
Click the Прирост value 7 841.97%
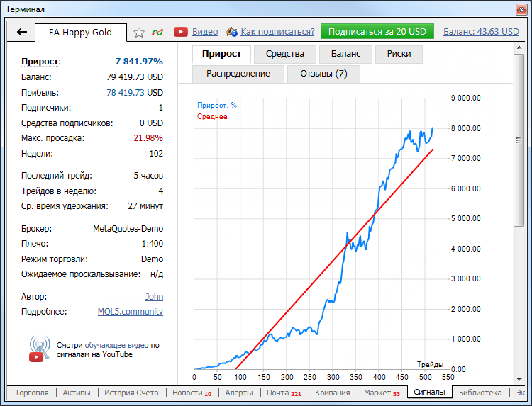point(139,62)
